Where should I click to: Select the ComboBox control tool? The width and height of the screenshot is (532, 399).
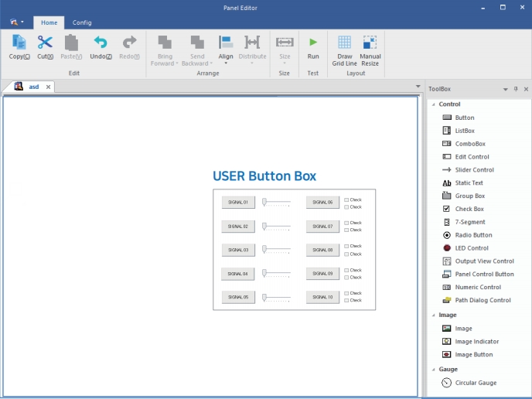point(464,144)
